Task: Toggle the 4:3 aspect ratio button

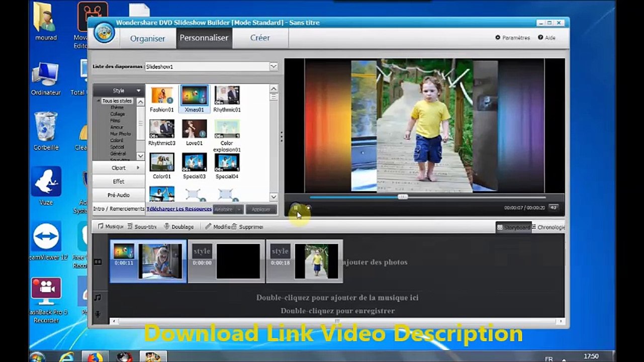Action: [x=554, y=208]
